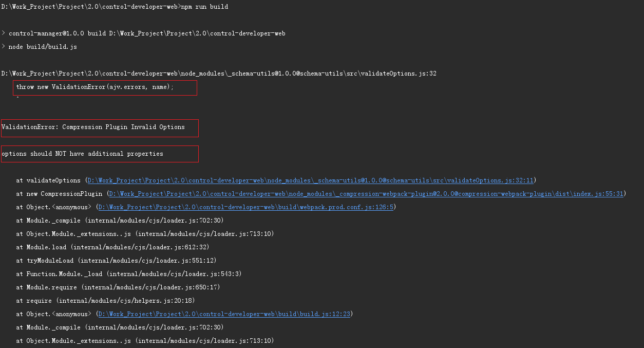Screen dimensions: 644x348
Task: Click the "at Function.Module._load" stack line
Action: 128,274
